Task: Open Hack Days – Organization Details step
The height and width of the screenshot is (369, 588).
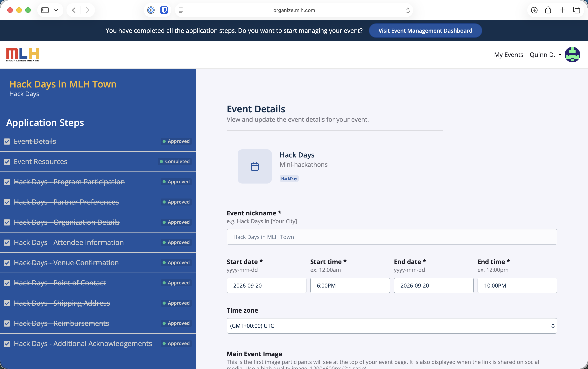Action: click(x=67, y=222)
